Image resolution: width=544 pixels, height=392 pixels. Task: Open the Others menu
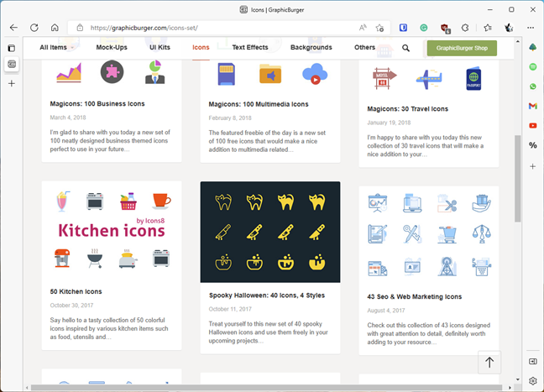tap(364, 48)
